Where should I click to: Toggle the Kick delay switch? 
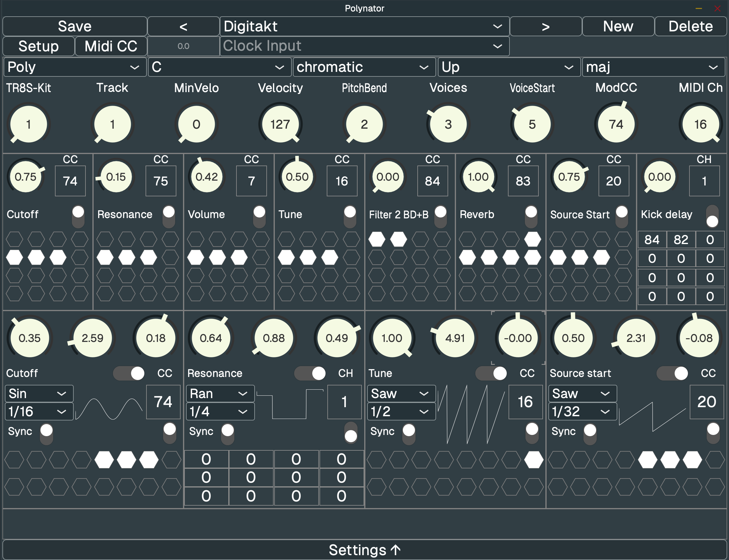(712, 216)
